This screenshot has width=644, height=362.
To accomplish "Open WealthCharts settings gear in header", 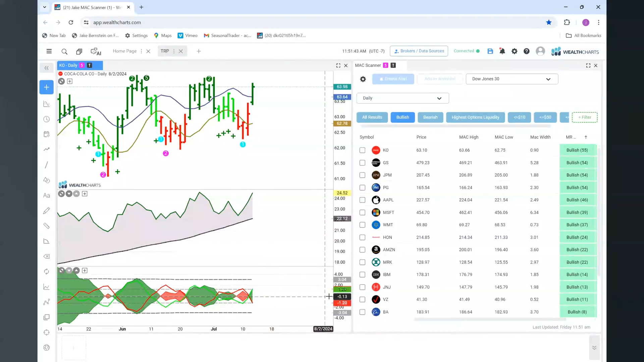I will click(x=514, y=51).
